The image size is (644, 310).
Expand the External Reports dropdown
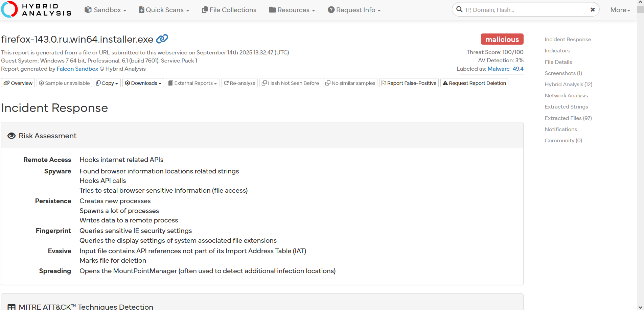pyautogui.click(x=192, y=83)
